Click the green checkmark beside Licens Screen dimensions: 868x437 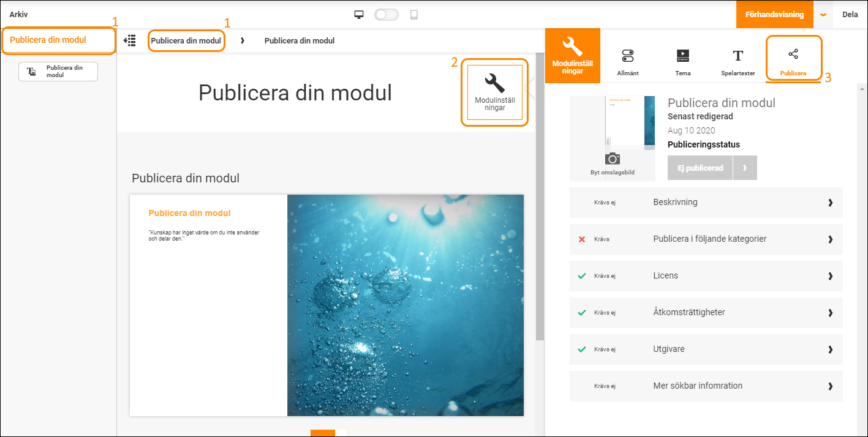click(582, 276)
